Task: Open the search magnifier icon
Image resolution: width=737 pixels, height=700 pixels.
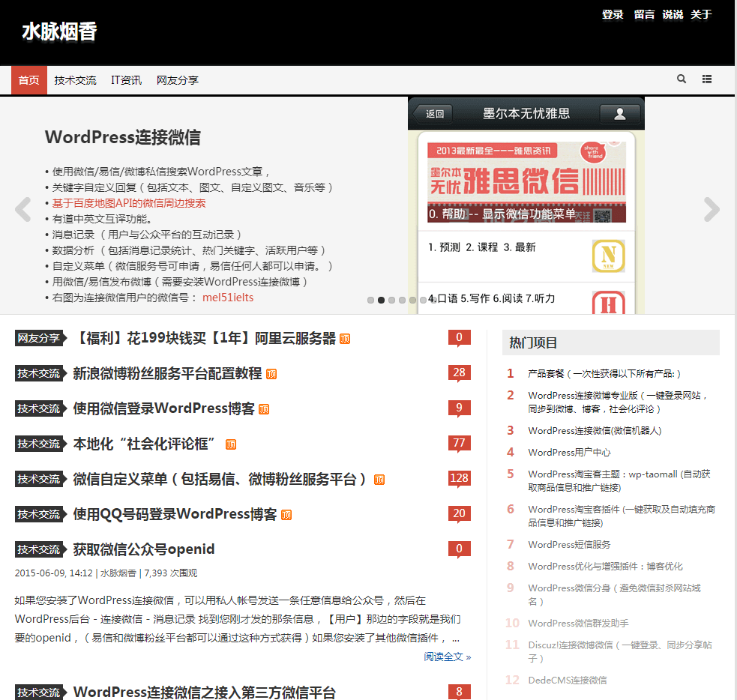Action: 682,79
